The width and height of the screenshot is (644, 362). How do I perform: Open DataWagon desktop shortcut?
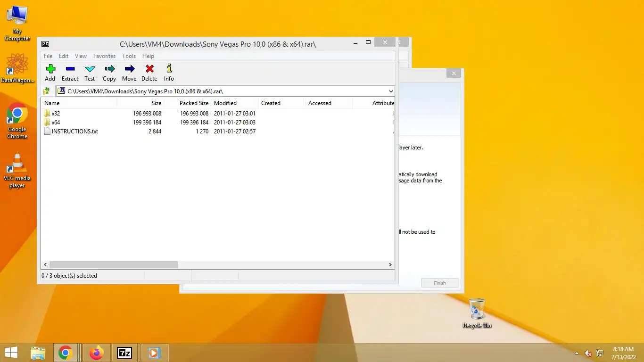click(17, 68)
